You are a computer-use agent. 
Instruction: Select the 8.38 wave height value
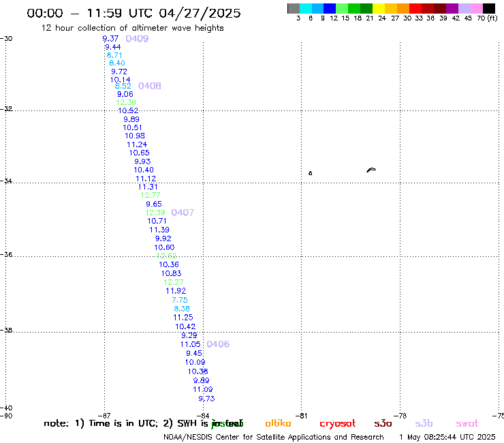tap(182, 309)
